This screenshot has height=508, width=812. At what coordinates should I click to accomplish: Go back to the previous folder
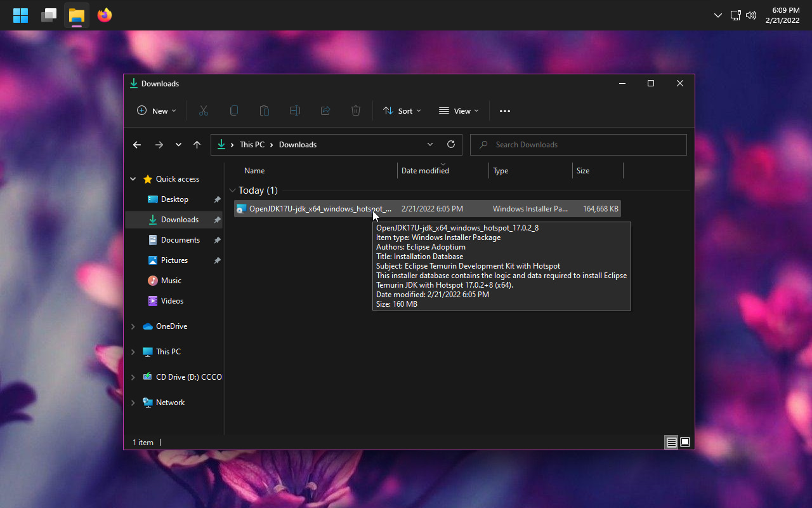pos(137,144)
